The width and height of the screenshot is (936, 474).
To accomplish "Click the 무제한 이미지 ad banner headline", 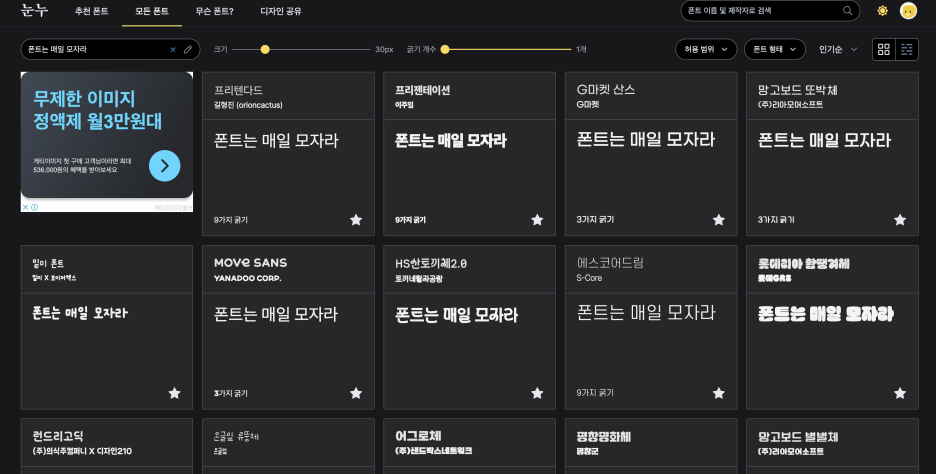I will [x=97, y=110].
